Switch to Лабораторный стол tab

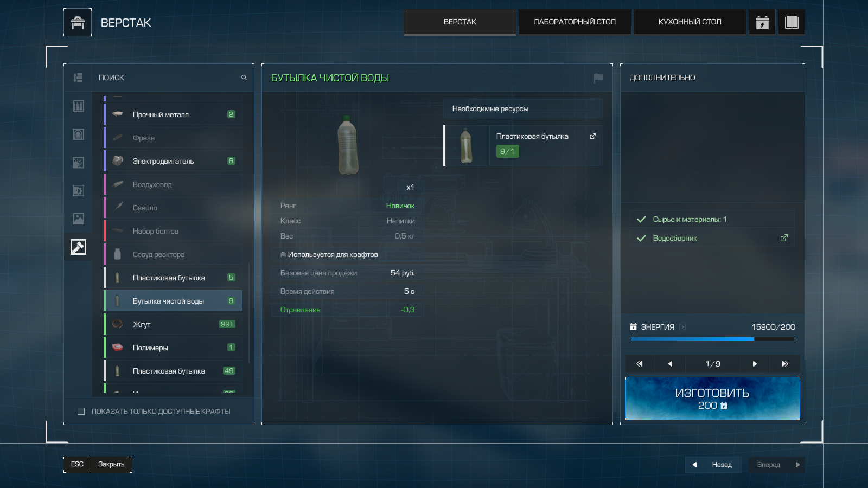pyautogui.click(x=575, y=22)
